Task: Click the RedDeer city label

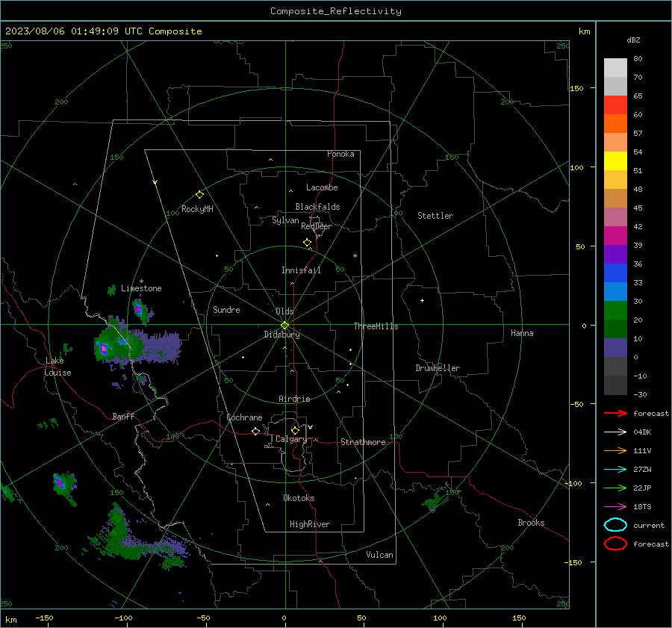Action: 317,226
